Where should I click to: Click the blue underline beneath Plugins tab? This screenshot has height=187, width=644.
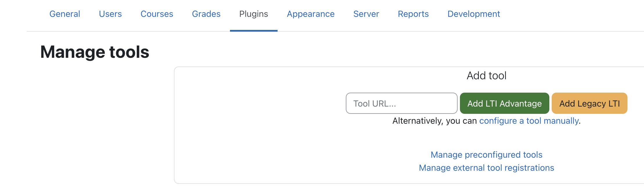click(253, 30)
